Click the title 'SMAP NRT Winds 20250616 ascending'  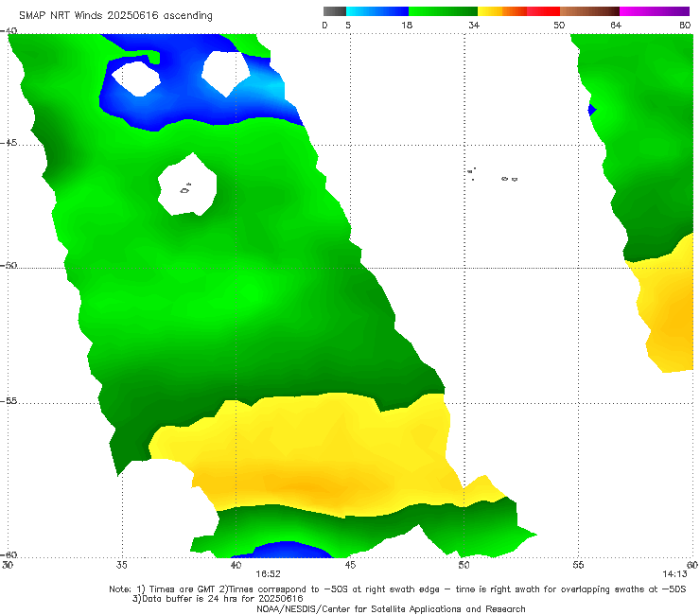[115, 16]
